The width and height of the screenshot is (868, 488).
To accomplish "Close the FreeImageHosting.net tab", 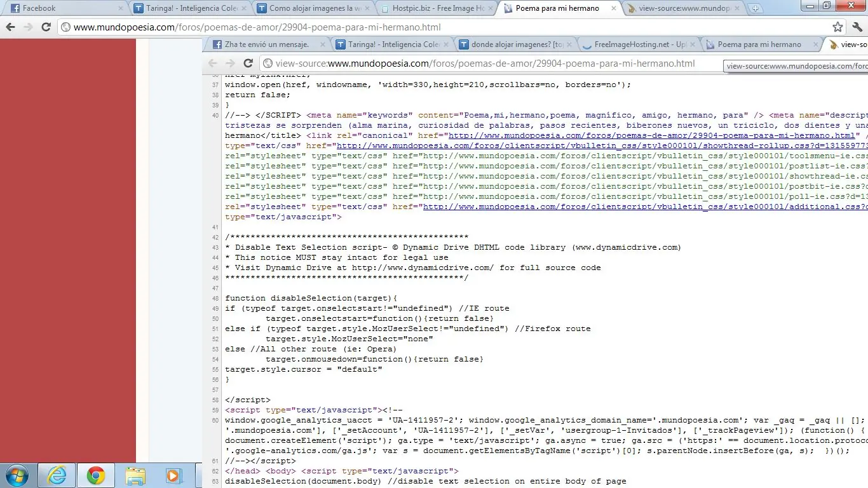I will click(x=692, y=44).
